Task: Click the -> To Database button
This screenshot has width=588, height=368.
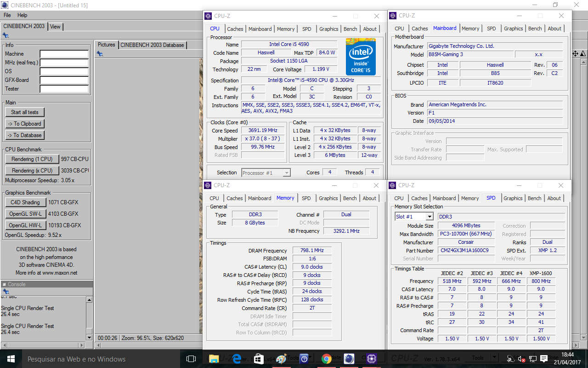Action: 25,135
